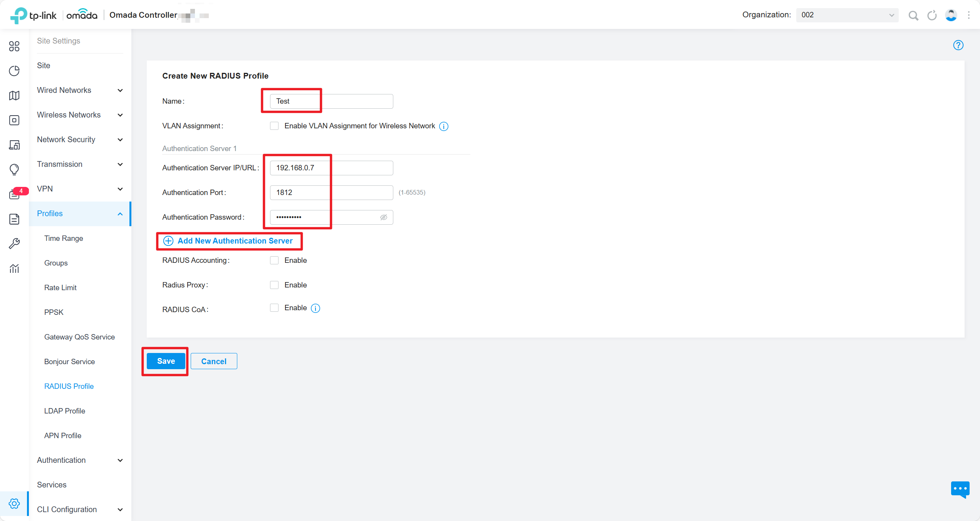Open the Network analysis chart icon
The image size is (980, 521).
pyautogui.click(x=14, y=268)
